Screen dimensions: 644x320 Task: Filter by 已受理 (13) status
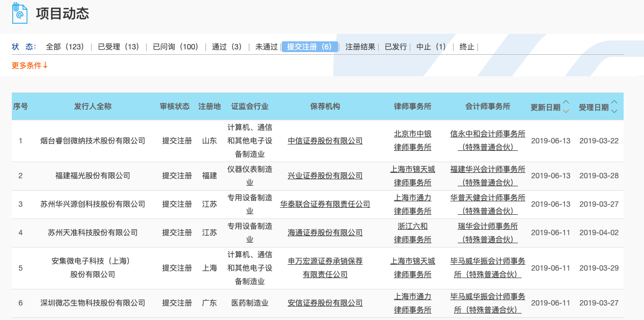[x=118, y=47]
